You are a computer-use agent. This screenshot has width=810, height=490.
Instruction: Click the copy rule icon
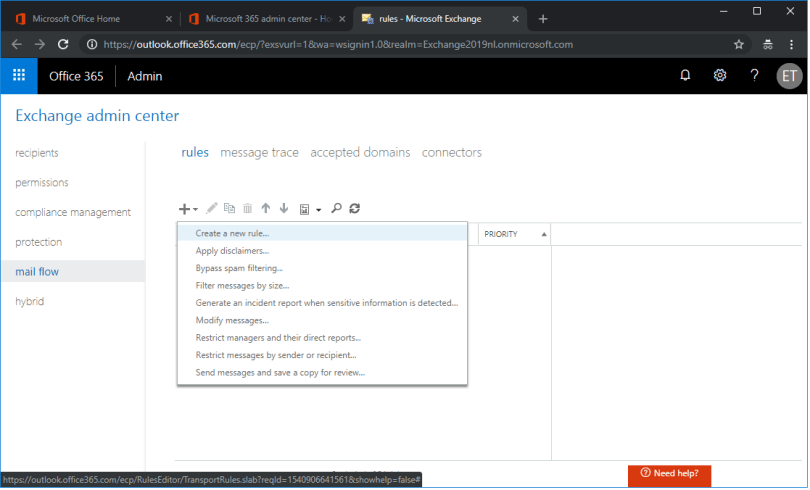click(x=229, y=209)
